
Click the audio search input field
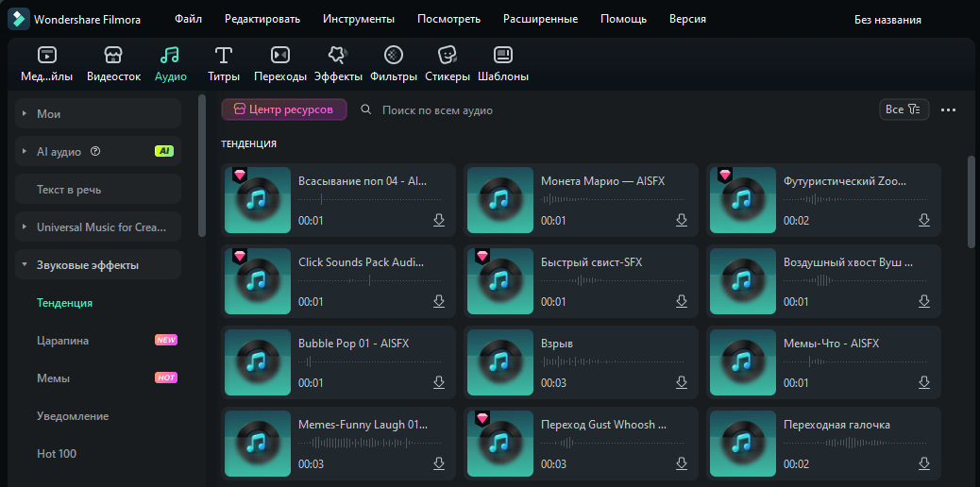pos(437,110)
